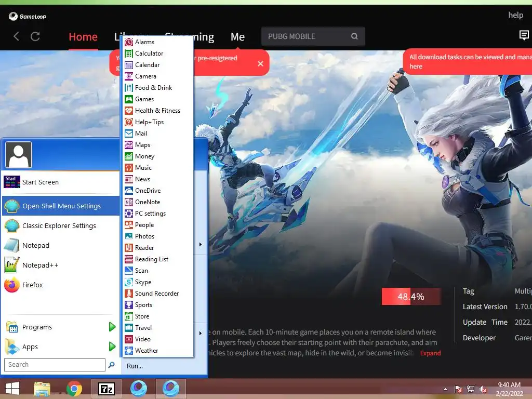Click the start menu search magnifier icon
The image size is (532, 399).
coord(111,365)
